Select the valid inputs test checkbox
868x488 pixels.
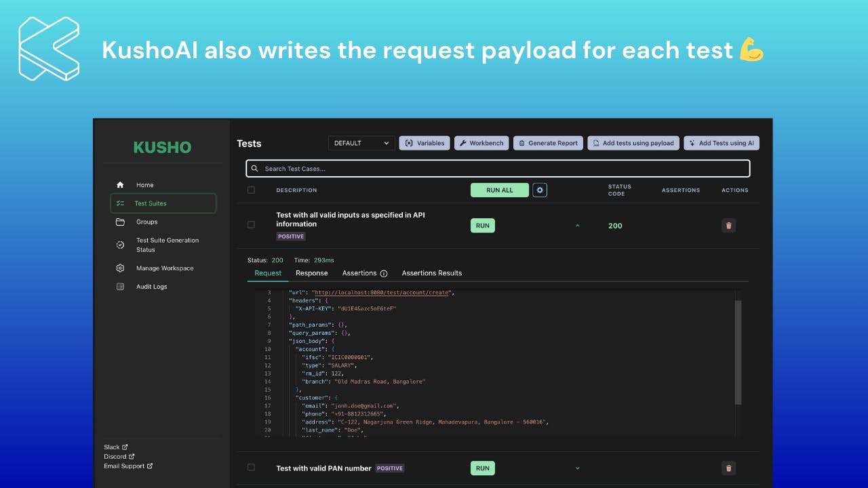251,225
